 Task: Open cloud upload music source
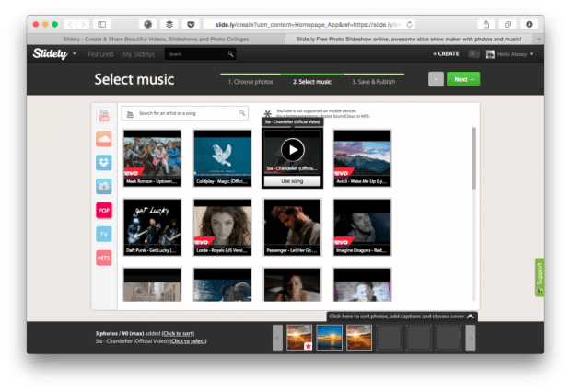pyautogui.click(x=104, y=186)
